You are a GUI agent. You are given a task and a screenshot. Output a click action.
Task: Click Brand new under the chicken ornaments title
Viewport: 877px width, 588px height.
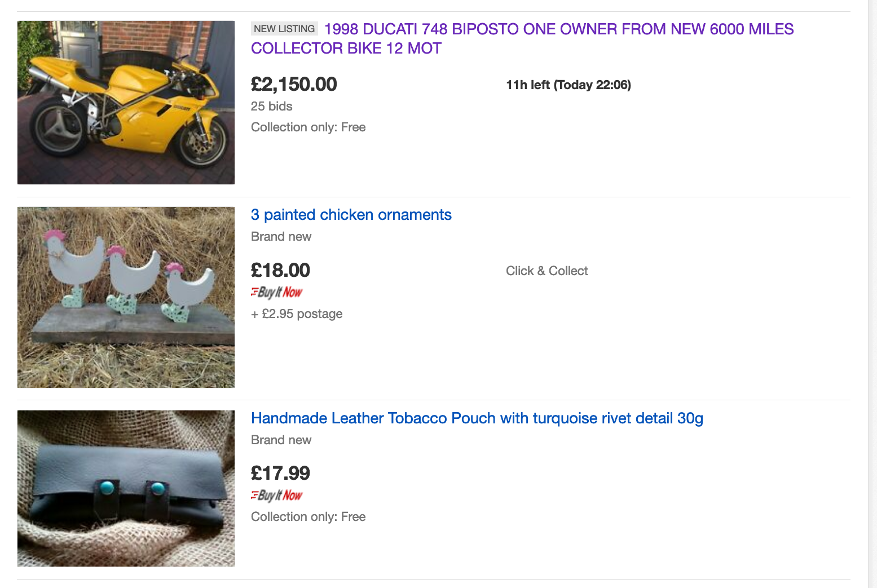point(281,237)
